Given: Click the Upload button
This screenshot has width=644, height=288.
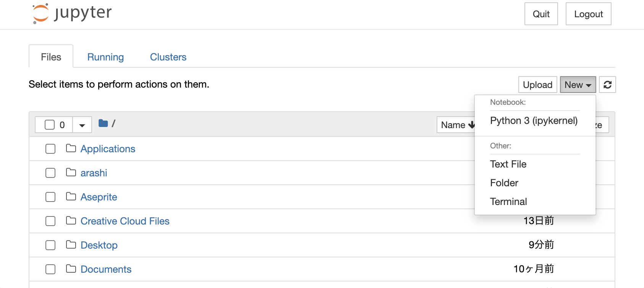Looking at the screenshot, I should [x=537, y=85].
